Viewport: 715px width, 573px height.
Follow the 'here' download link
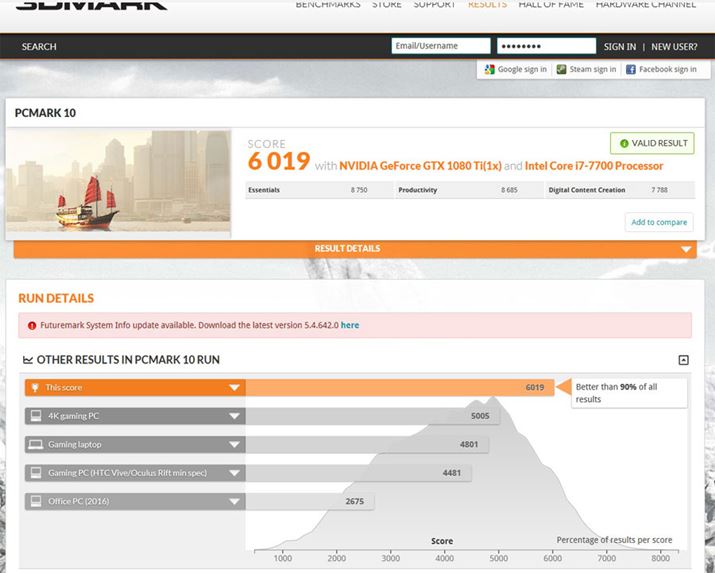click(x=350, y=325)
